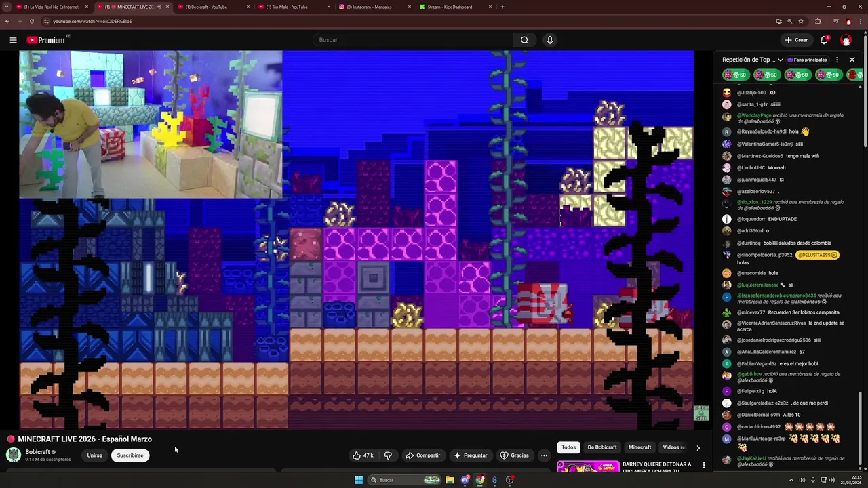Click the Windows Start button

coord(359,480)
